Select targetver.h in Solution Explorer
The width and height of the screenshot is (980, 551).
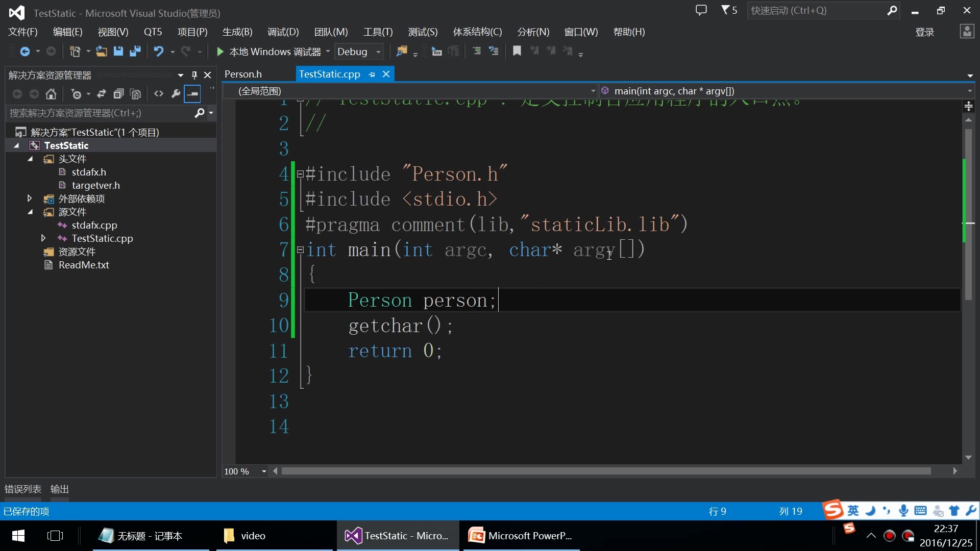click(96, 185)
